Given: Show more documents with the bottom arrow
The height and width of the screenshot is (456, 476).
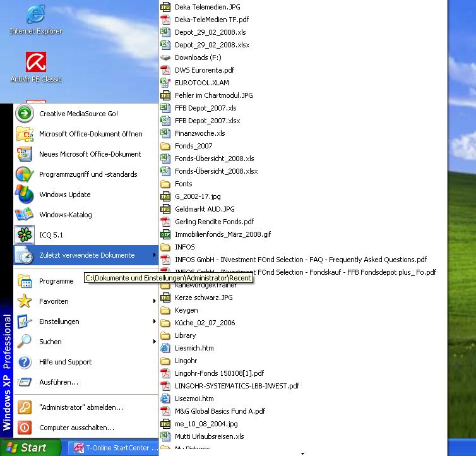Looking at the screenshot, I should (302, 453).
